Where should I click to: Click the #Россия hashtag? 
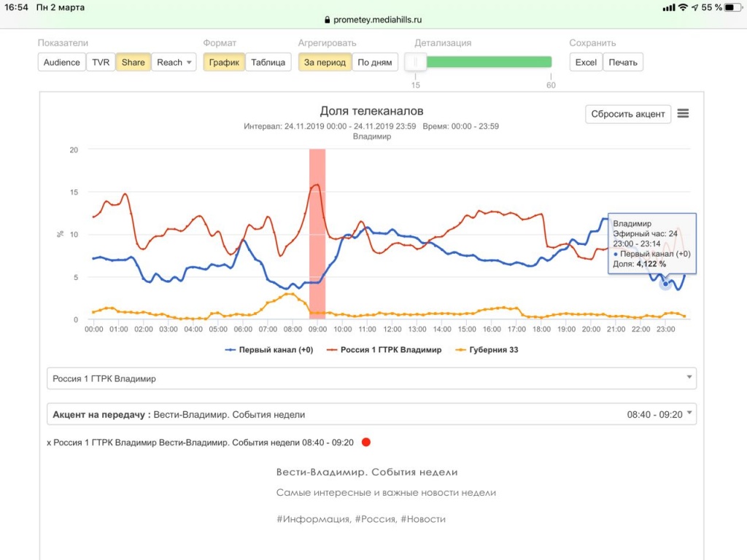coord(376,519)
